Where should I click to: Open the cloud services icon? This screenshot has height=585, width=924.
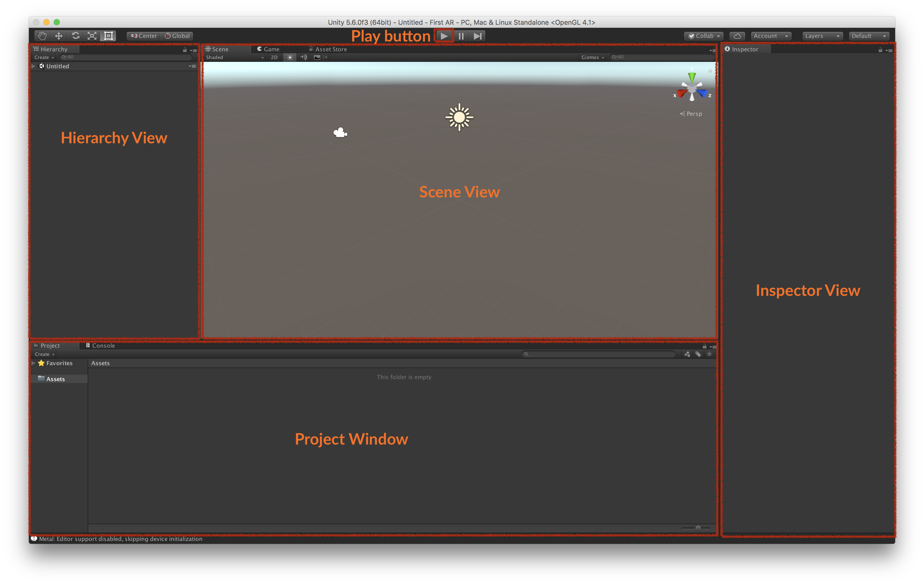[737, 36]
